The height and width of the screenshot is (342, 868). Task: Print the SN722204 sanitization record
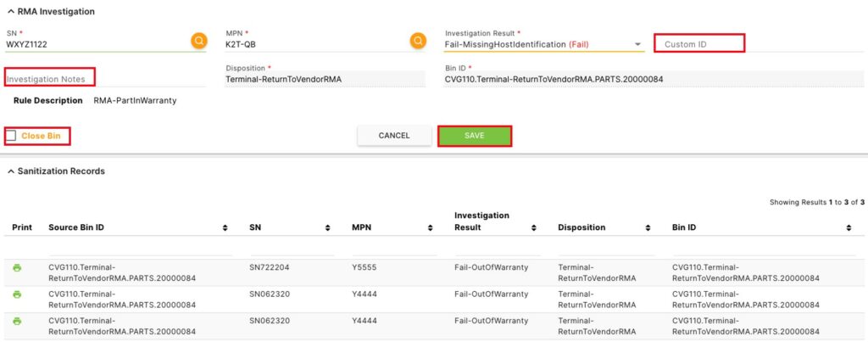[x=17, y=268]
